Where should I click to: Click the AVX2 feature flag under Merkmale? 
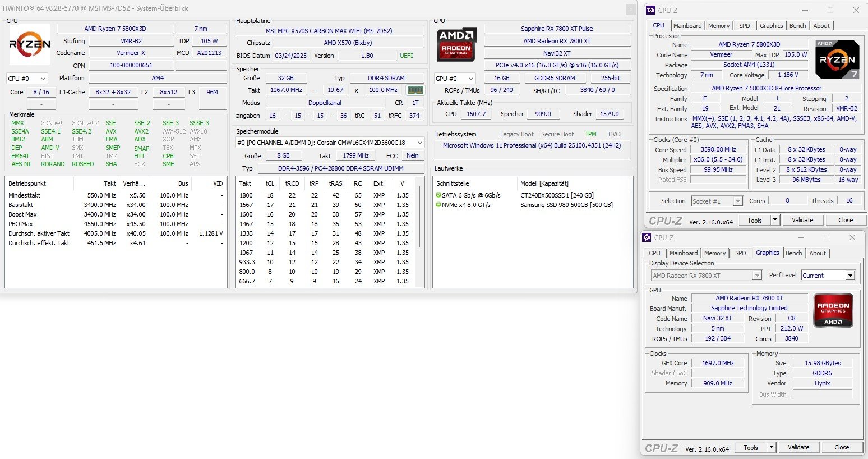(141, 131)
